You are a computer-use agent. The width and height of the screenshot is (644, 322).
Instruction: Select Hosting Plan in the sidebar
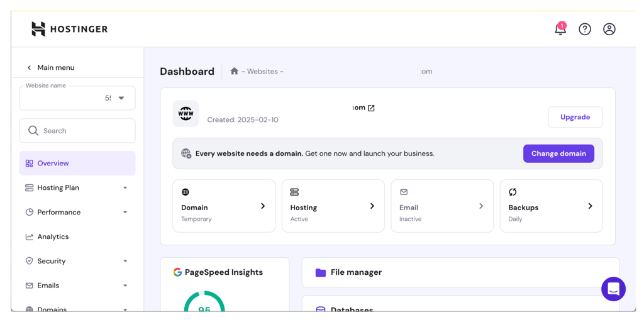pyautogui.click(x=77, y=187)
